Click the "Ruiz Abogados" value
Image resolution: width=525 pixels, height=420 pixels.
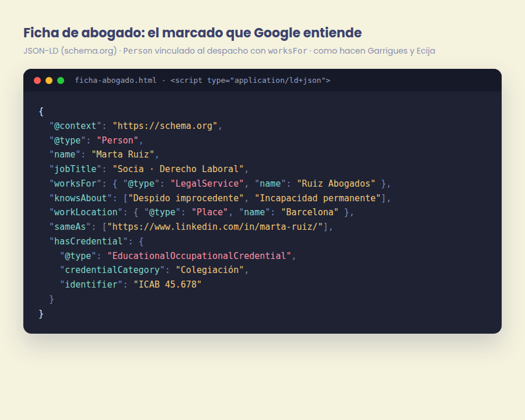coord(336,184)
